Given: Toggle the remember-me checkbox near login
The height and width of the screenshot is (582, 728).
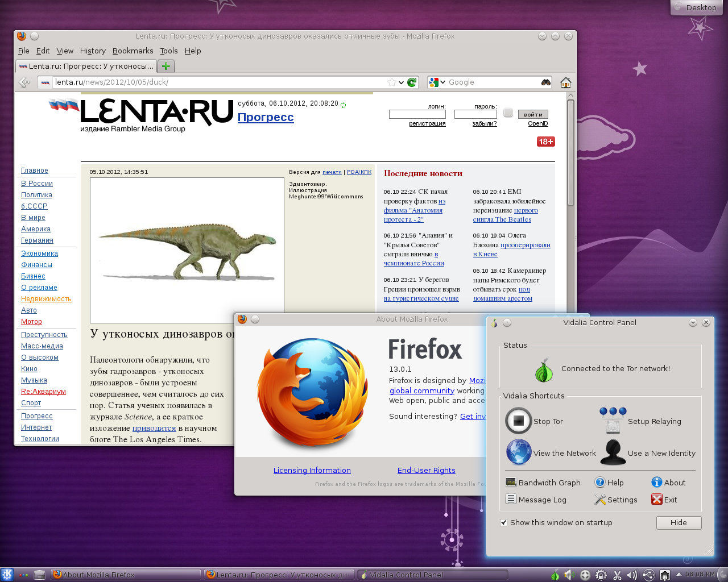Looking at the screenshot, I should coord(508,113).
